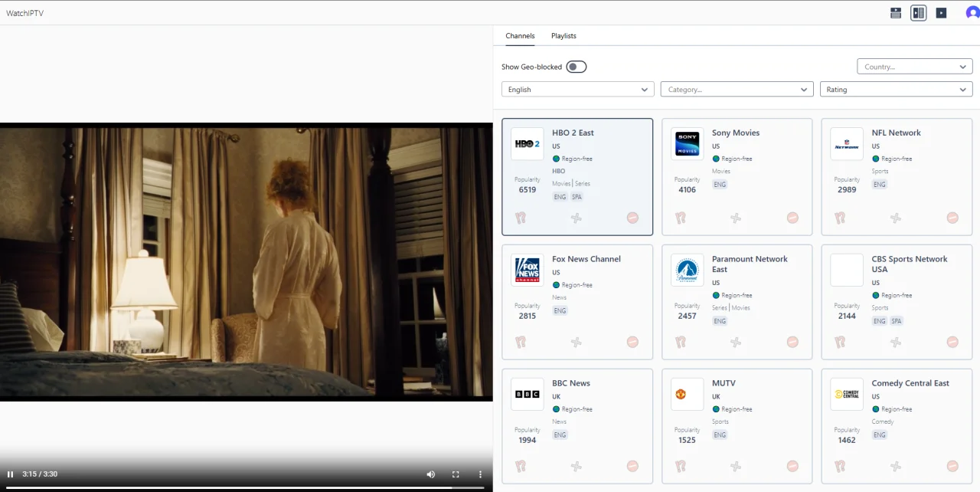
Task: Add Paramount Network East with plus icon
Action: (x=736, y=342)
